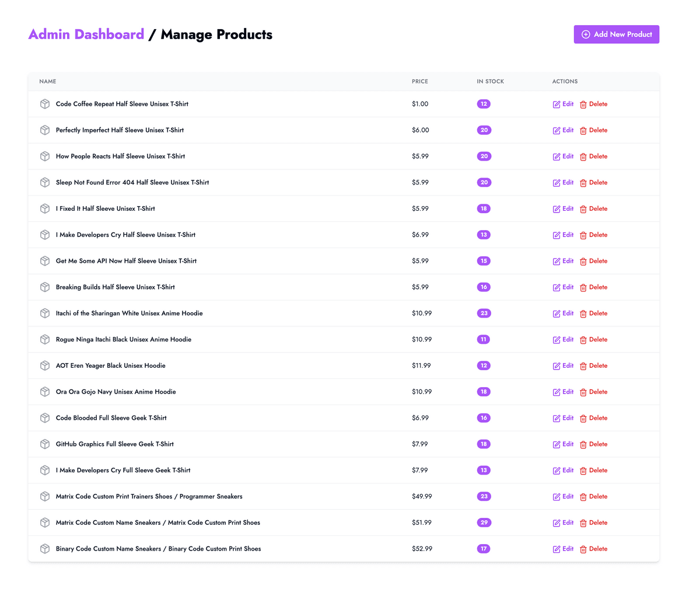The width and height of the screenshot is (700, 592).
Task: Click the 29 in-stock badge
Action: 484,523
